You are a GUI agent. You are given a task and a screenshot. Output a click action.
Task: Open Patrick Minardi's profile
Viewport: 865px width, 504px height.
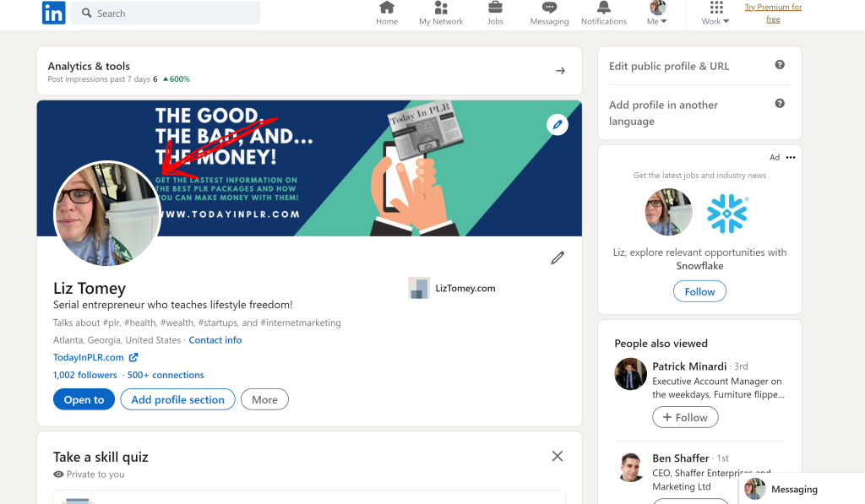click(689, 366)
